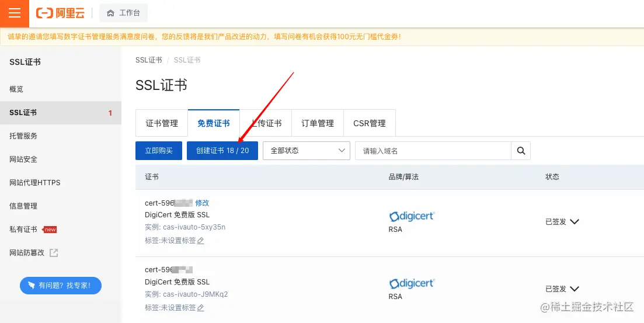Switch to the 证书管理 tab
Viewport: 644px width, 323px height.
(162, 123)
